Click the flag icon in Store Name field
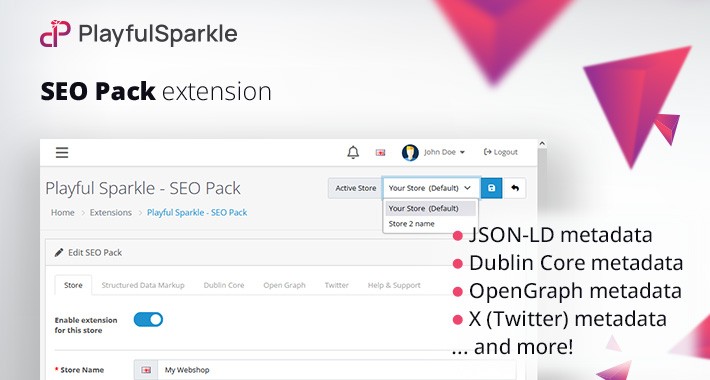 click(146, 370)
